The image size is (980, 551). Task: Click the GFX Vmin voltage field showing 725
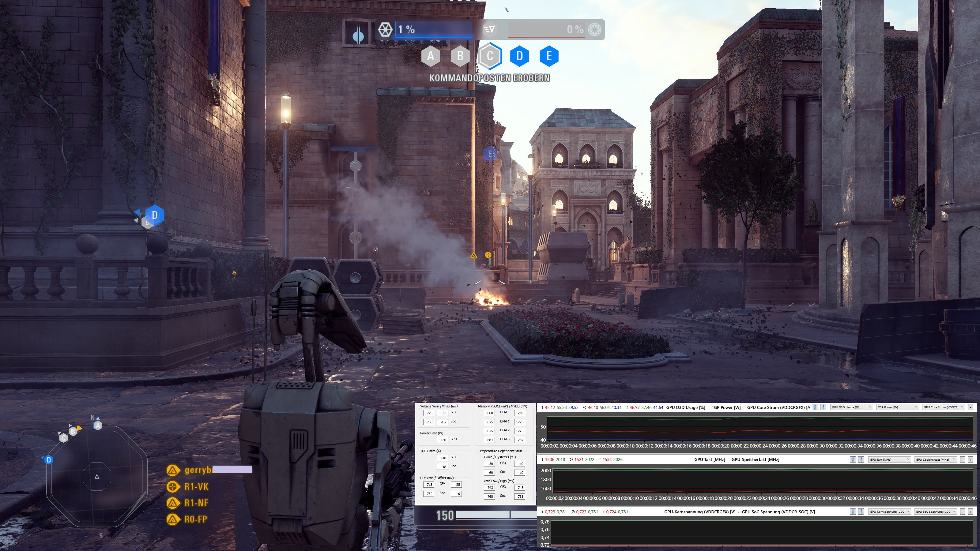(429, 413)
